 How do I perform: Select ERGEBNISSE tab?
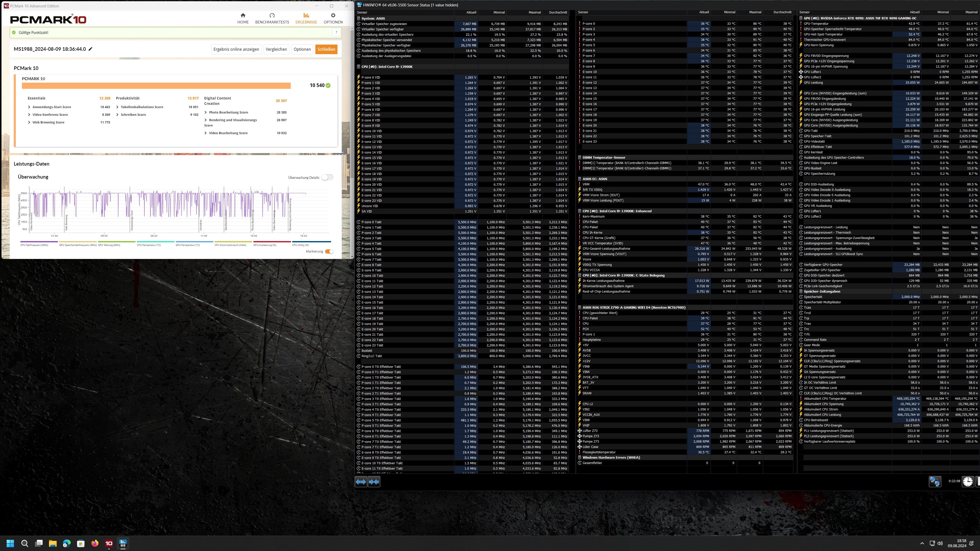click(x=306, y=18)
